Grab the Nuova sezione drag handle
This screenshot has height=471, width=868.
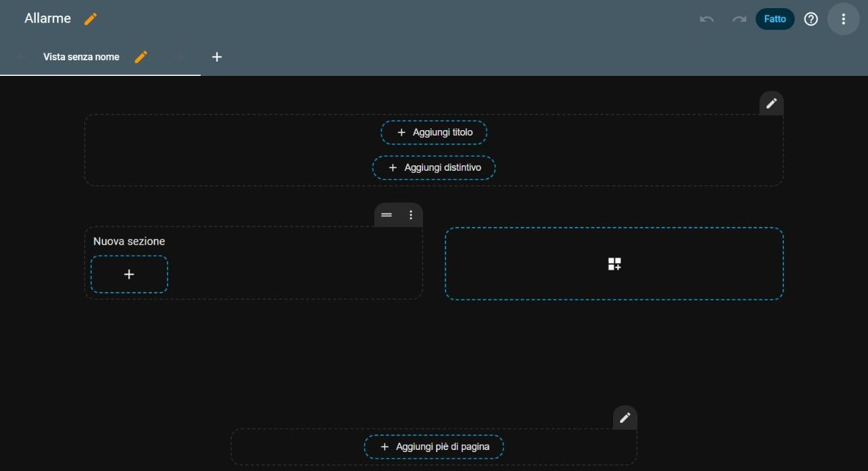pos(387,215)
